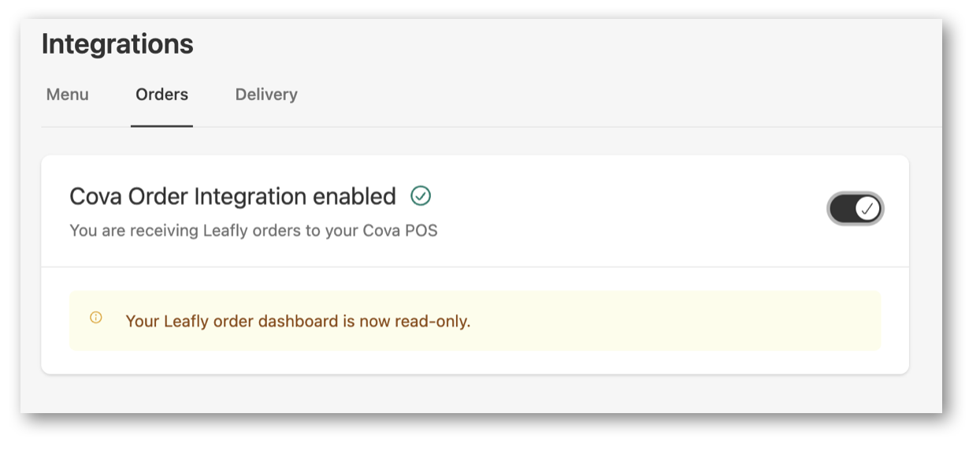The height and width of the screenshot is (462, 980).
Task: Click the receiving Leafly orders description text
Action: point(254,231)
